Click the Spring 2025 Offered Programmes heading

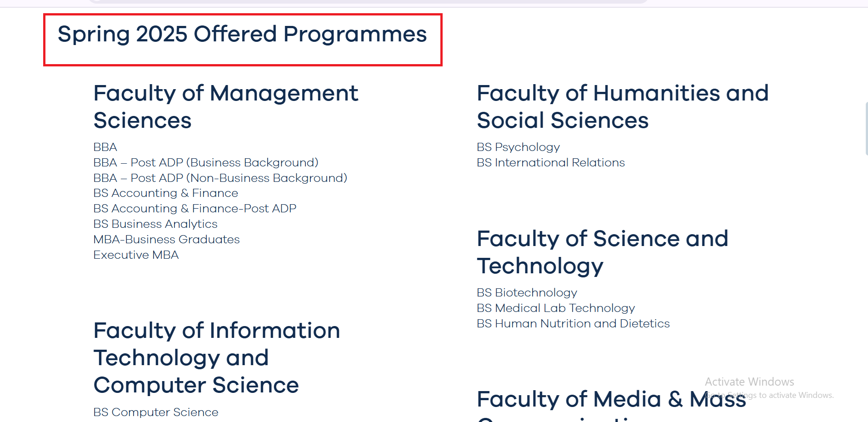pyautogui.click(x=242, y=35)
